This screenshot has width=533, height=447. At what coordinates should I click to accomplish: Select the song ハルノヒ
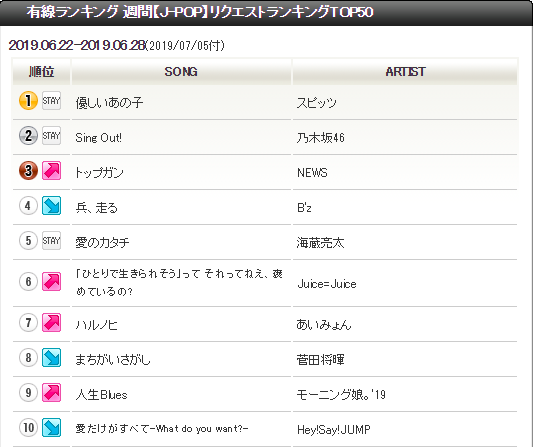[97, 325]
